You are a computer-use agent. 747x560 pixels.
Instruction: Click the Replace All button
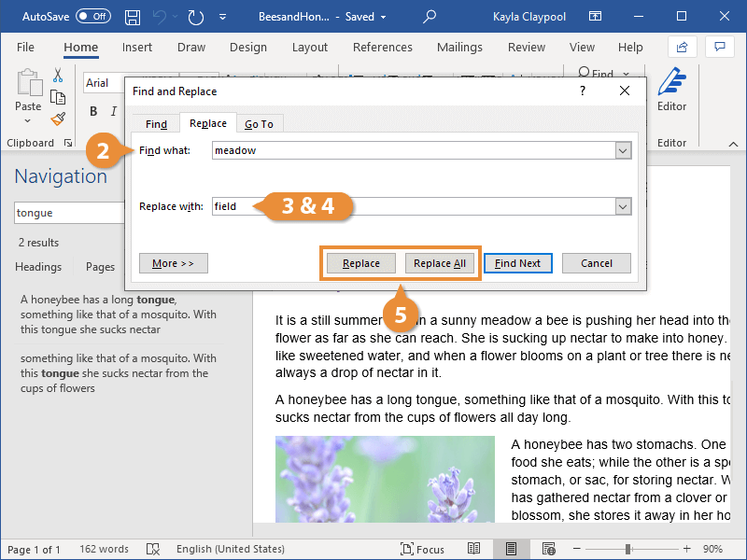[440, 263]
